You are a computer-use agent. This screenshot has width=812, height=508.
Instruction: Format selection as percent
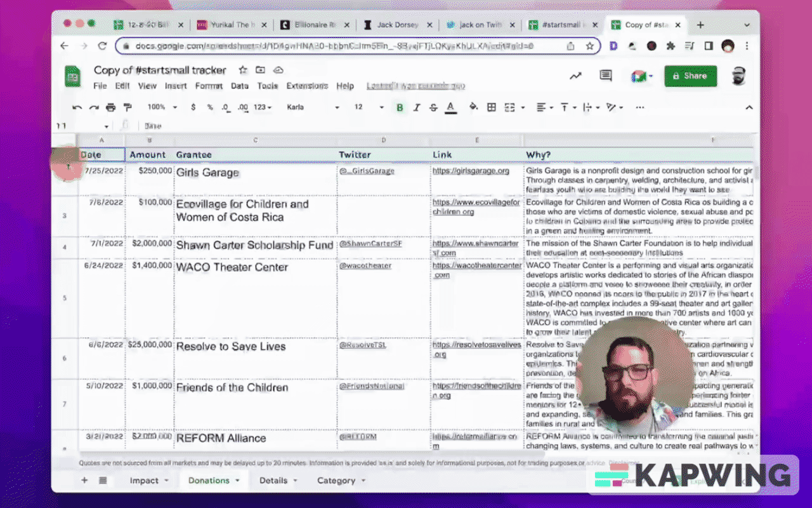pyautogui.click(x=210, y=107)
